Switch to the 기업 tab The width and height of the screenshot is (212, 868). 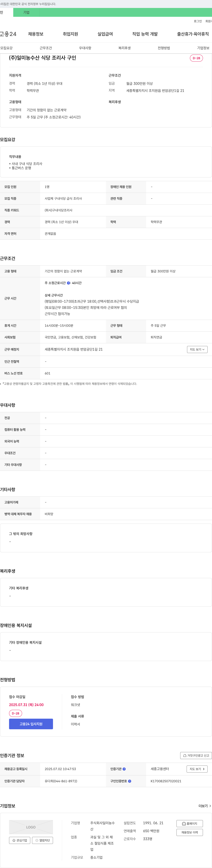click(x=26, y=12)
